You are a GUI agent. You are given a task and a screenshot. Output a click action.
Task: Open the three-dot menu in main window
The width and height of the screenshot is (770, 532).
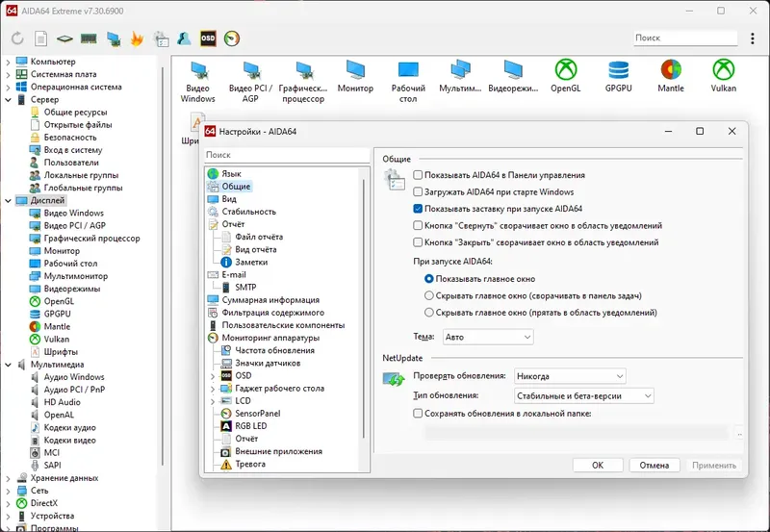[753, 38]
